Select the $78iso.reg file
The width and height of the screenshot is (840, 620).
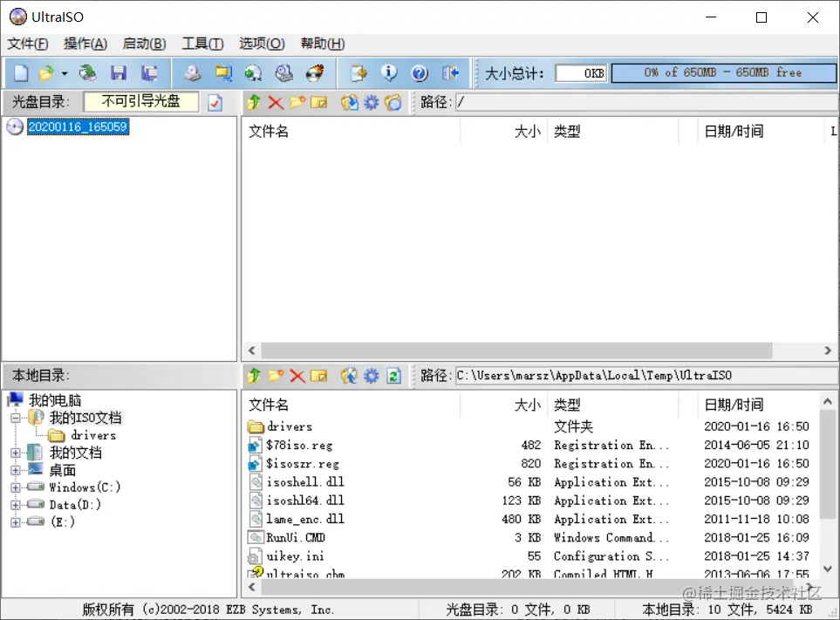299,445
